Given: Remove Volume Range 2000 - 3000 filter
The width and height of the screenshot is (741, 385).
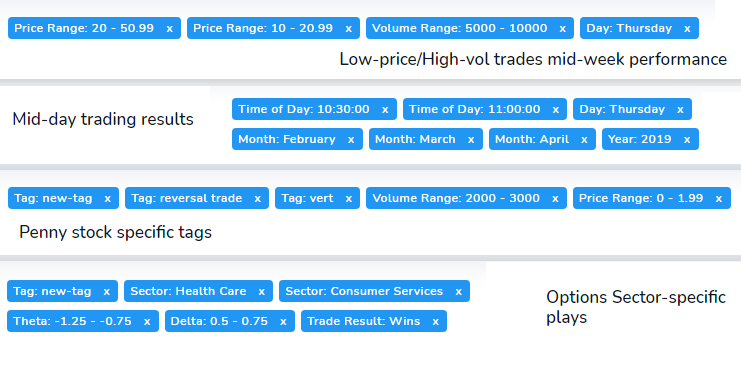Looking at the screenshot, I should pyautogui.click(x=555, y=199).
